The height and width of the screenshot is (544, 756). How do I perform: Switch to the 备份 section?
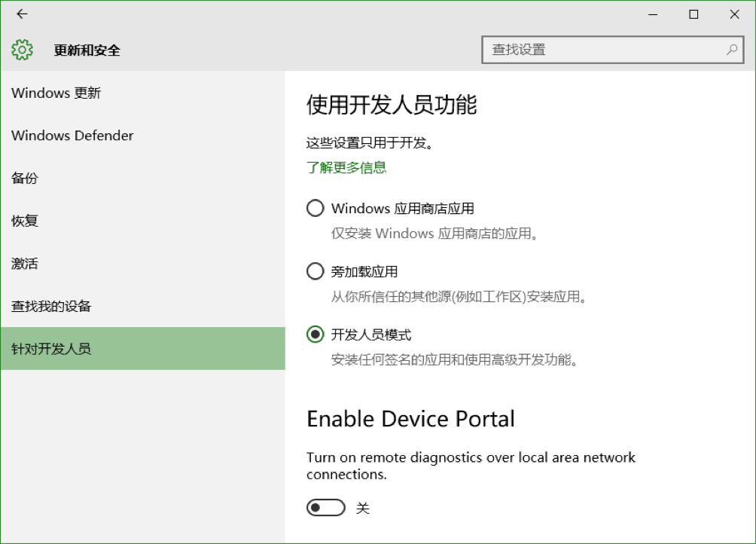tap(23, 178)
